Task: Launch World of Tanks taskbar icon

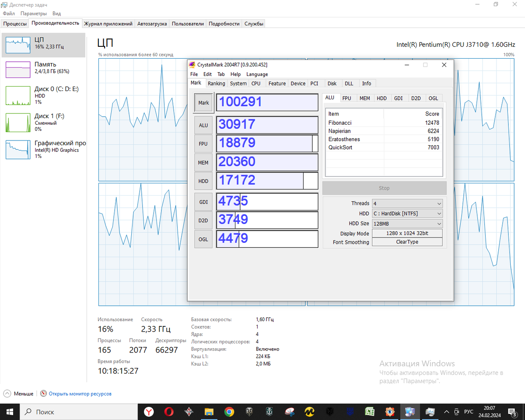Action: tap(249, 412)
